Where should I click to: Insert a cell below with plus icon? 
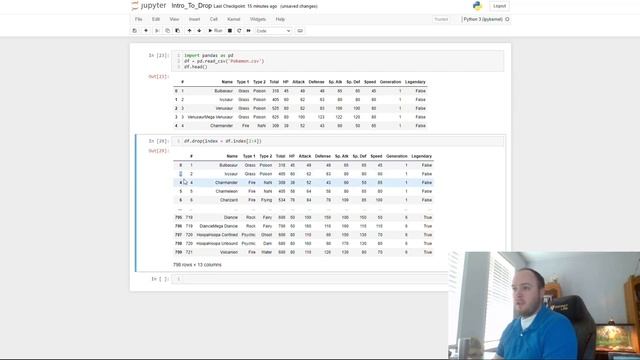pos(146,31)
